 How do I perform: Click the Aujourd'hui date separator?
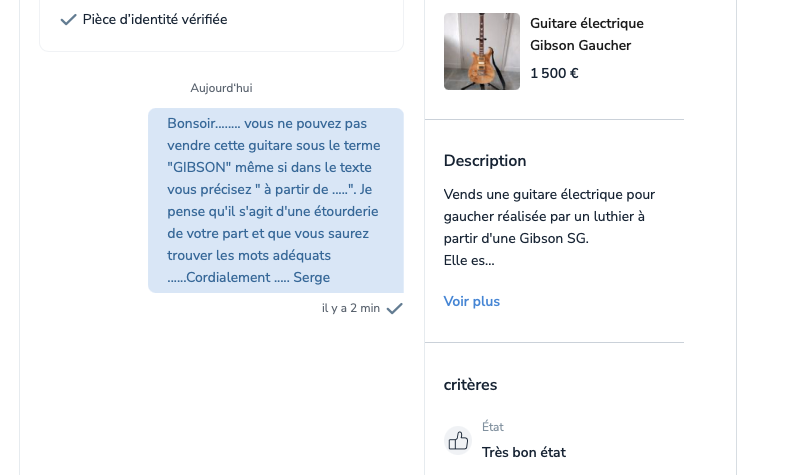(221, 89)
